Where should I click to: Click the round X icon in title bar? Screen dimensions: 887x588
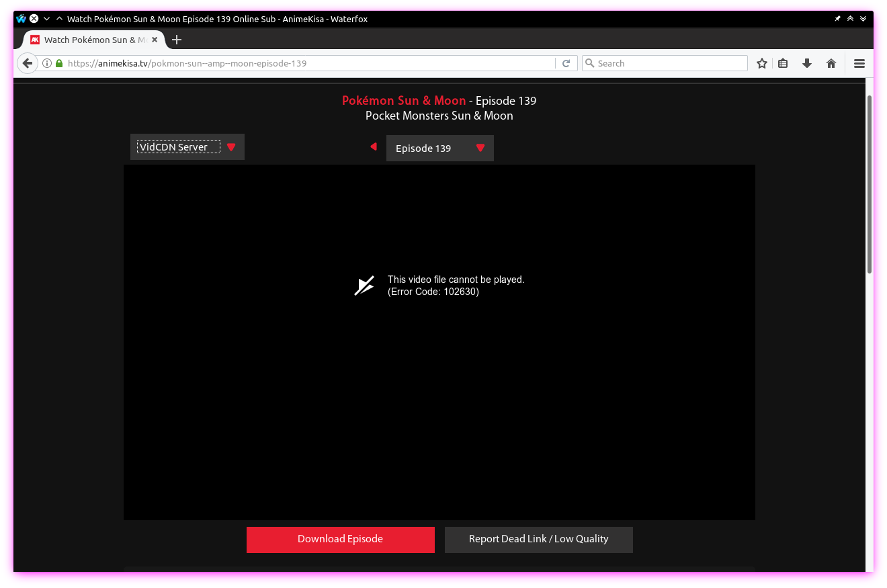tap(34, 19)
